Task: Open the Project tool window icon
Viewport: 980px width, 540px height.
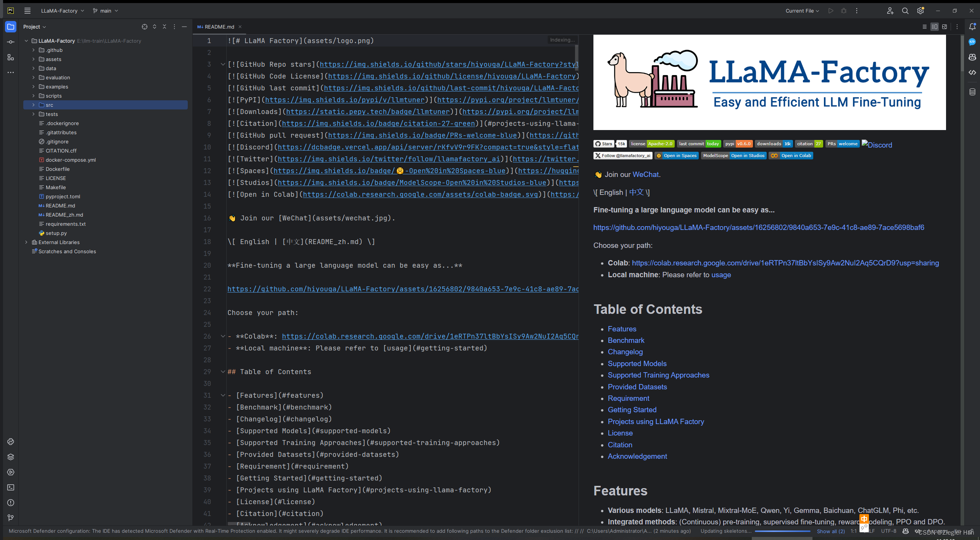Action: point(11,27)
